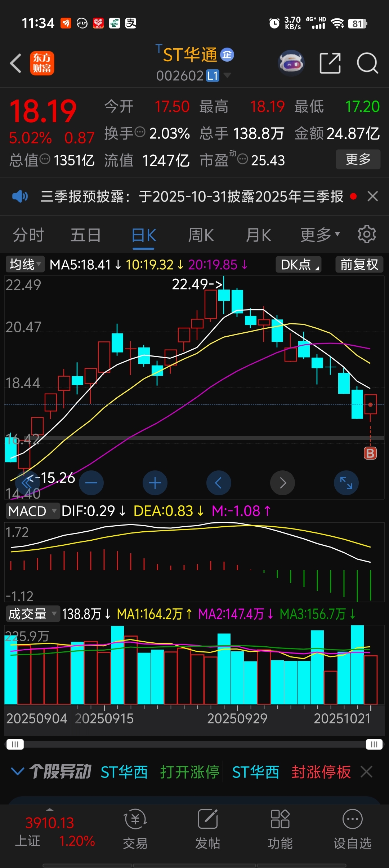
Task: Open the DK点 selector
Action: [298, 265]
